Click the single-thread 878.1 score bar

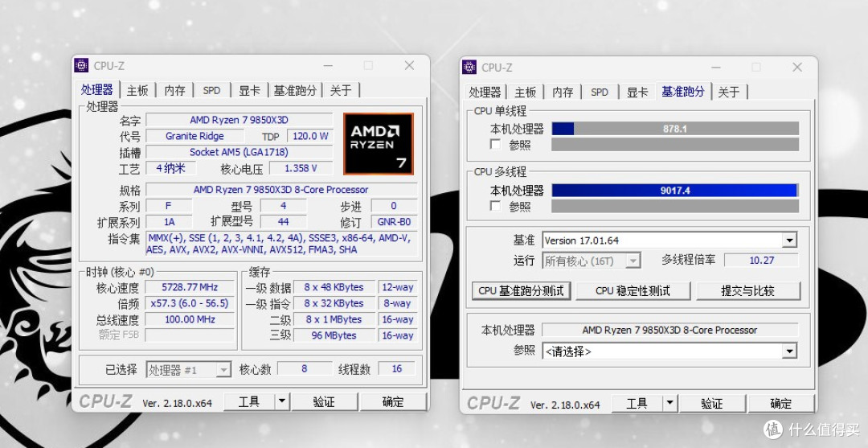point(675,129)
